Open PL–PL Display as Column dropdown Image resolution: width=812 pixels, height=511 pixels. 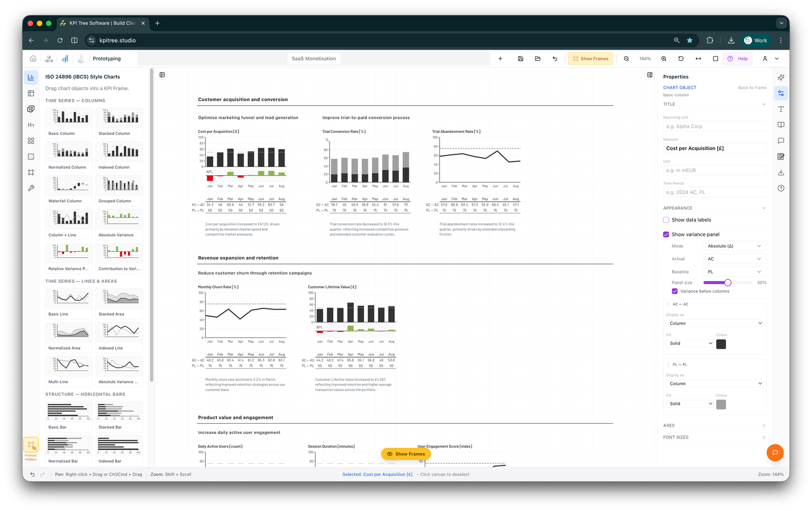pyautogui.click(x=716, y=384)
